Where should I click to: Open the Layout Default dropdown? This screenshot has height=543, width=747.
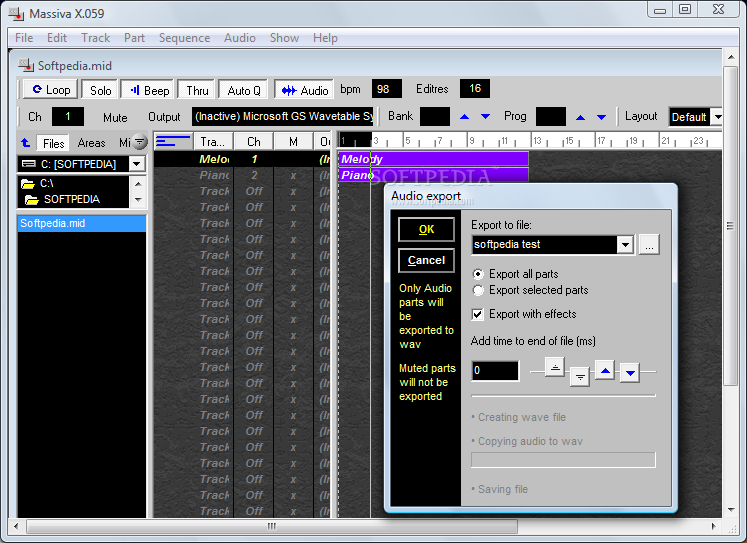click(x=717, y=117)
